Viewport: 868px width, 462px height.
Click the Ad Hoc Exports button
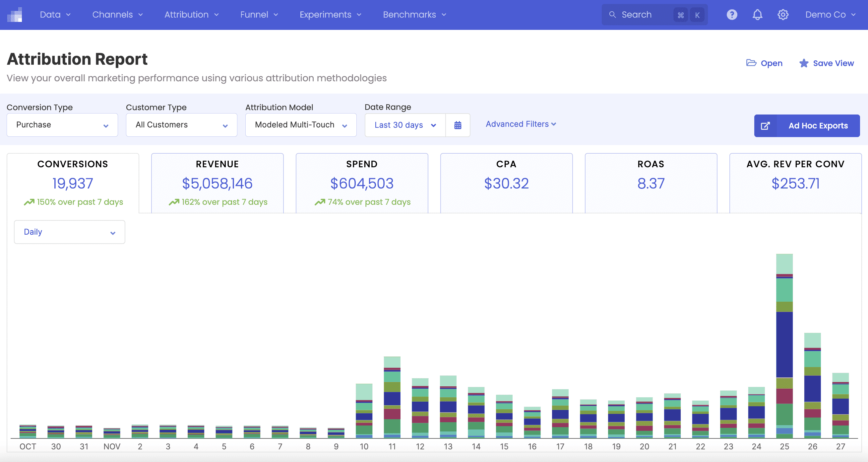818,126
